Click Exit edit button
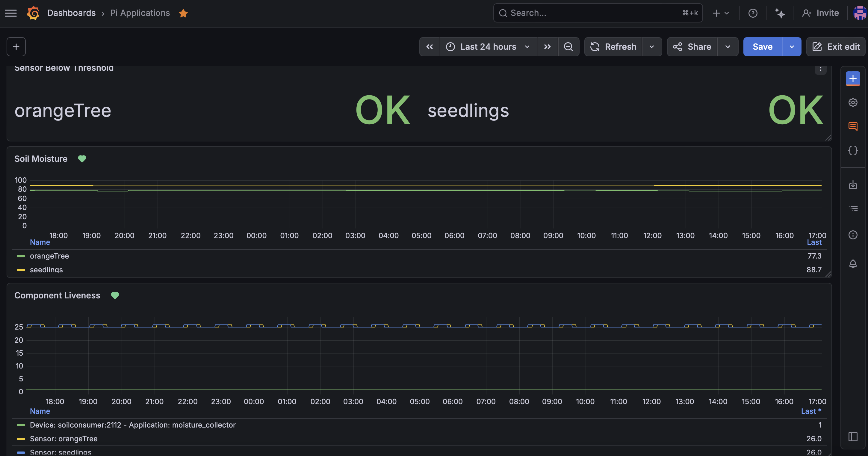This screenshot has height=456, width=868. coord(836,47)
